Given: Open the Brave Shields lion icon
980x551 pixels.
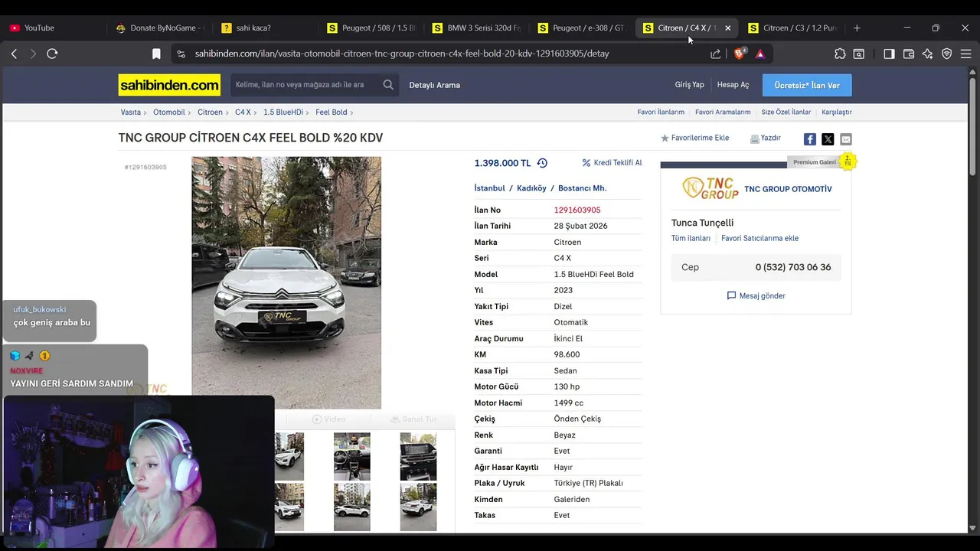Looking at the screenshot, I should [740, 54].
